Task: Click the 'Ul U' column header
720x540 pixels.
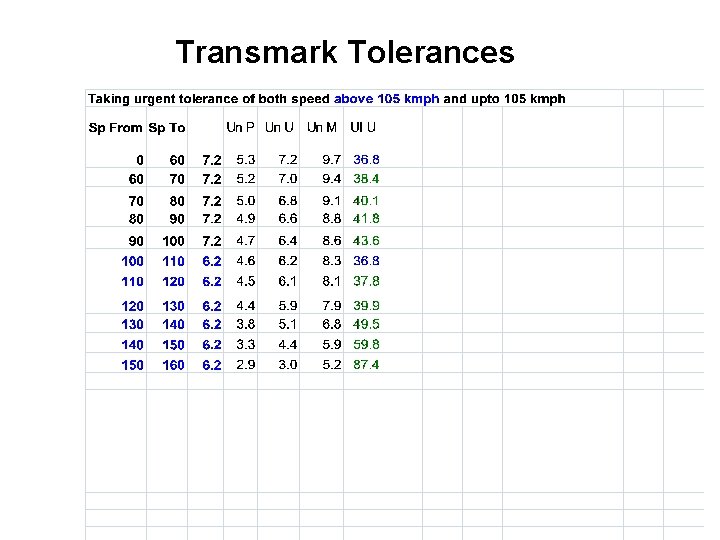Action: point(363,127)
